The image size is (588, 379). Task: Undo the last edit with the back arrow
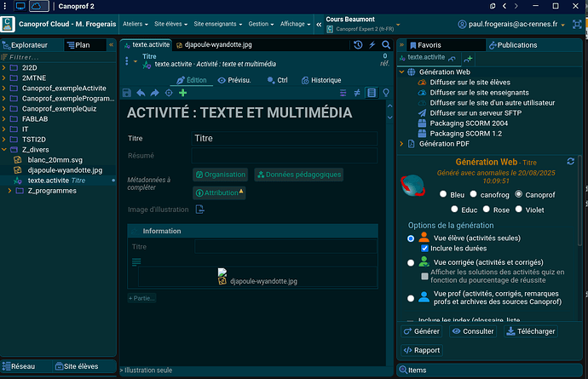tap(141, 93)
